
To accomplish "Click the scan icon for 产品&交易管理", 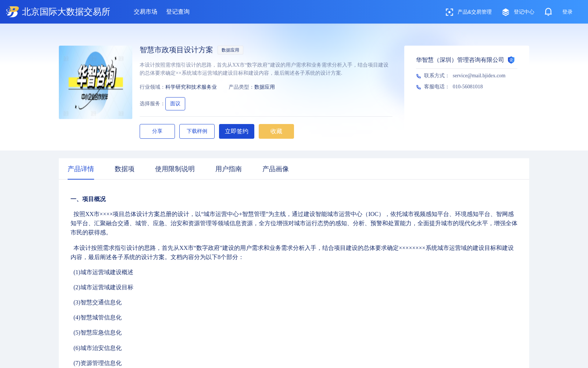I will 449,12.
